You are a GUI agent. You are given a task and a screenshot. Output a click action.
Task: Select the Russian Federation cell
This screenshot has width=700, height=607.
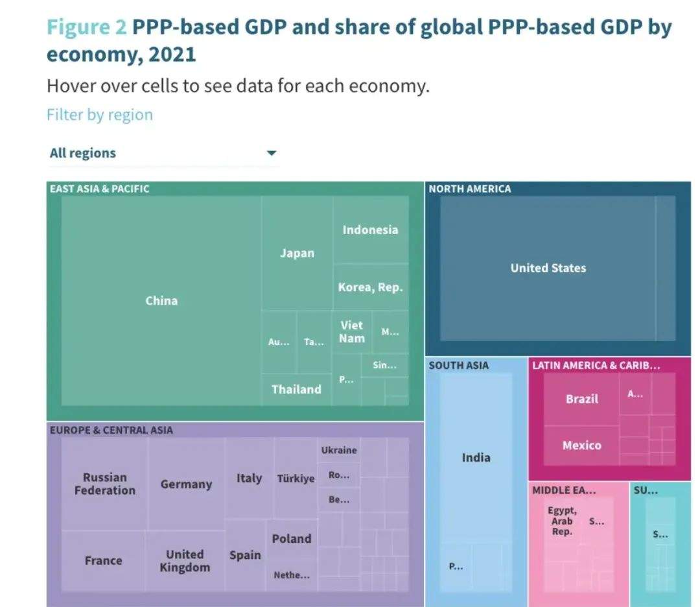(x=104, y=484)
